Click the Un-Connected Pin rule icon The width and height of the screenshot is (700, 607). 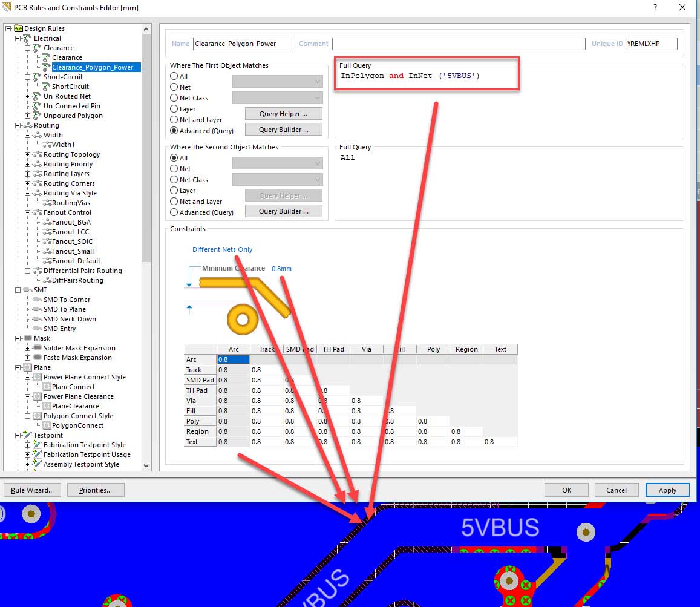36,106
